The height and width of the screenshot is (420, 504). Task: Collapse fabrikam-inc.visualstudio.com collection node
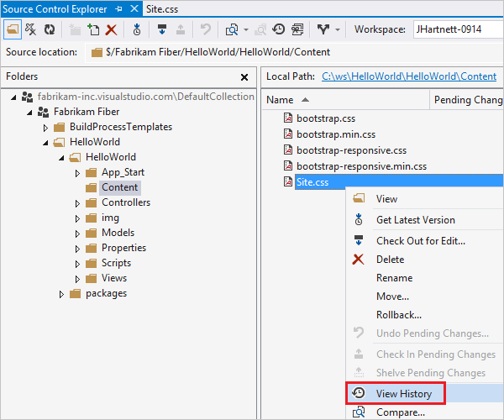pyautogui.click(x=13, y=97)
